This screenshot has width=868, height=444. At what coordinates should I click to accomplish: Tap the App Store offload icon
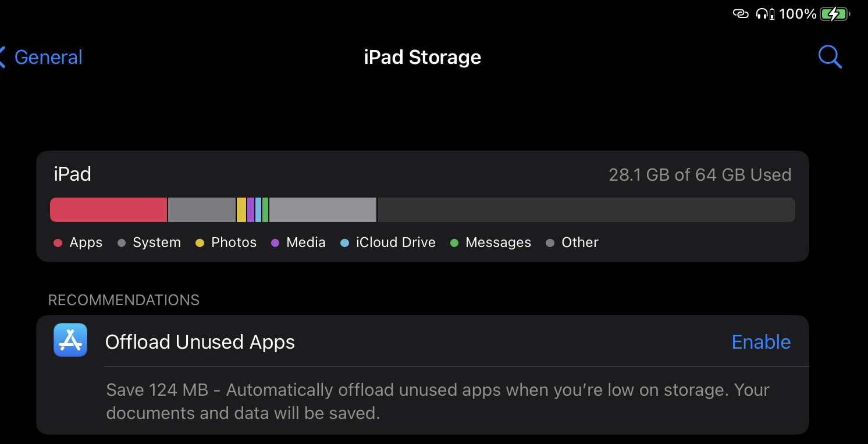[x=70, y=340]
